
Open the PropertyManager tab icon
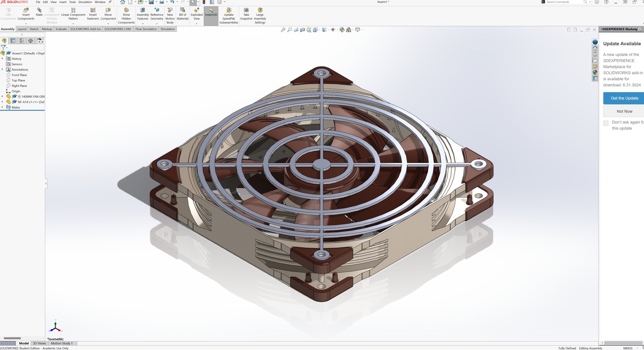(x=13, y=41)
